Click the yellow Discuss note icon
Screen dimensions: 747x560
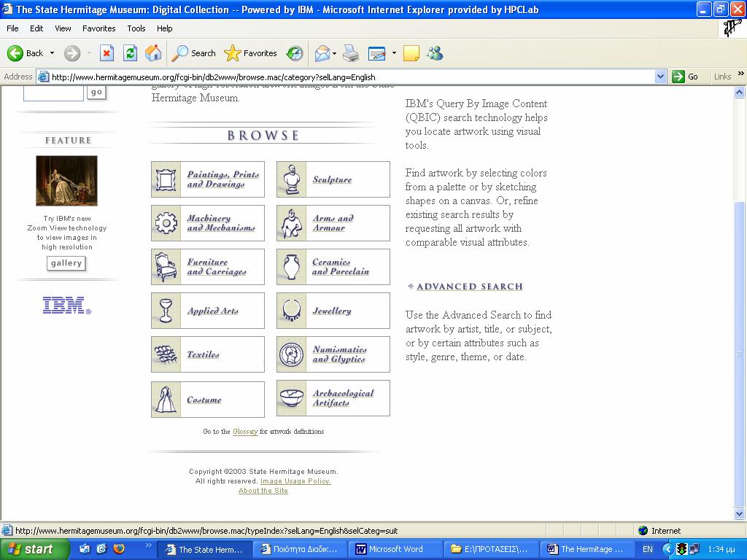tap(411, 52)
